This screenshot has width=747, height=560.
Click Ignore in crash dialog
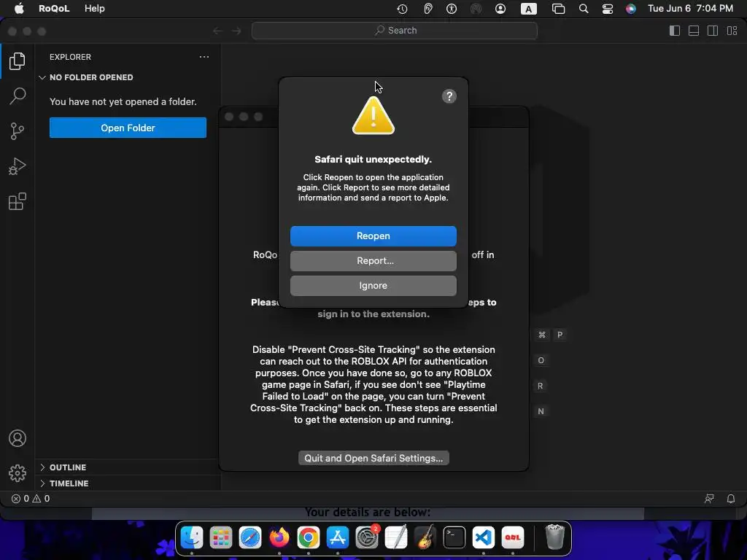(x=373, y=285)
